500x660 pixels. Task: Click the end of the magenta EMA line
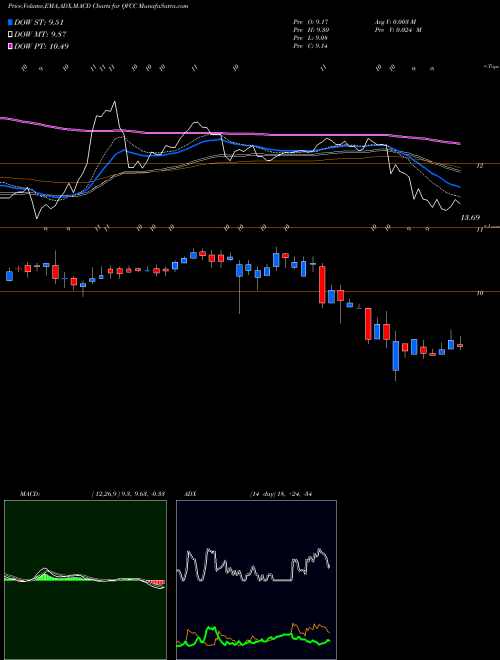pos(459,144)
